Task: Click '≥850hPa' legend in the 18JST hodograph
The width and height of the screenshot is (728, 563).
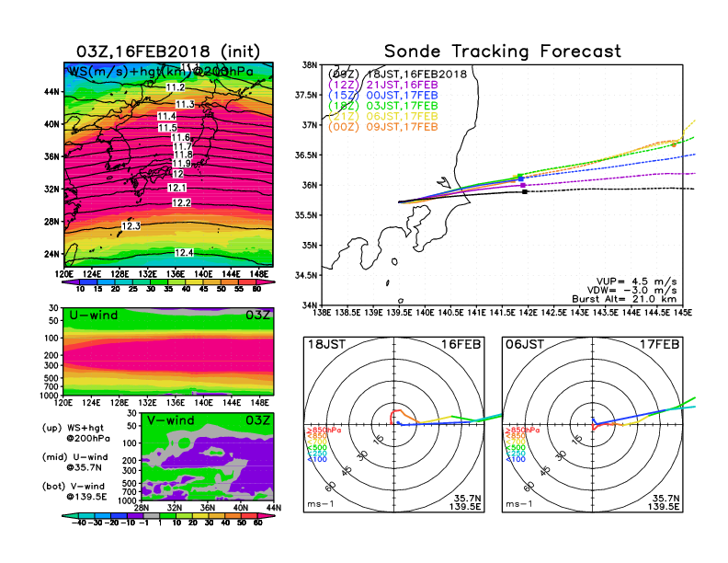Action: pos(324,431)
